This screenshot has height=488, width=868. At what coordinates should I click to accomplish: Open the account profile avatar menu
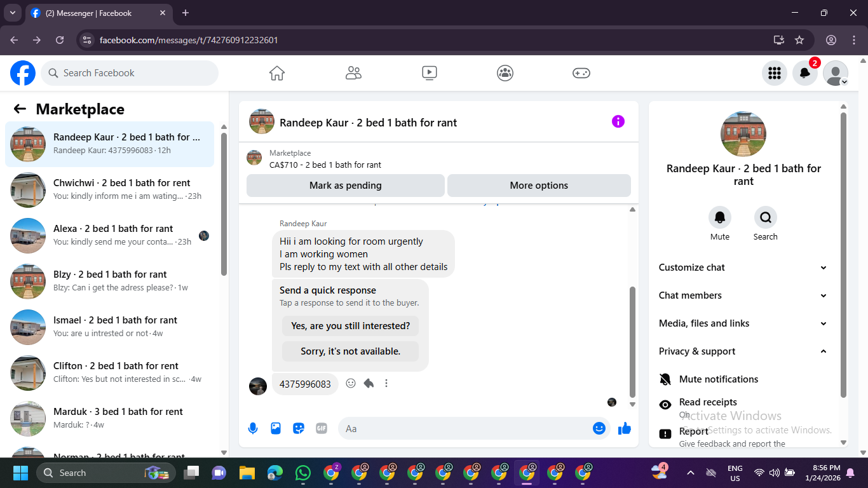[x=836, y=73]
